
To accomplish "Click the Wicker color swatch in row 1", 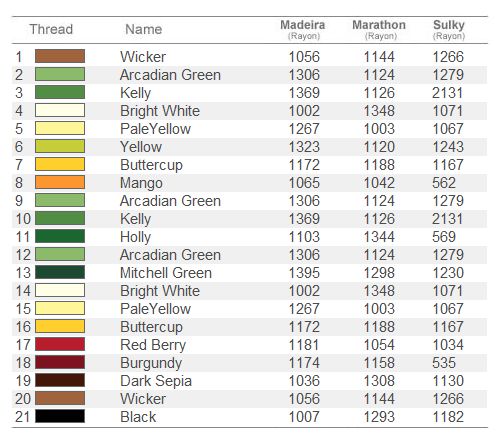I will (x=60, y=56).
